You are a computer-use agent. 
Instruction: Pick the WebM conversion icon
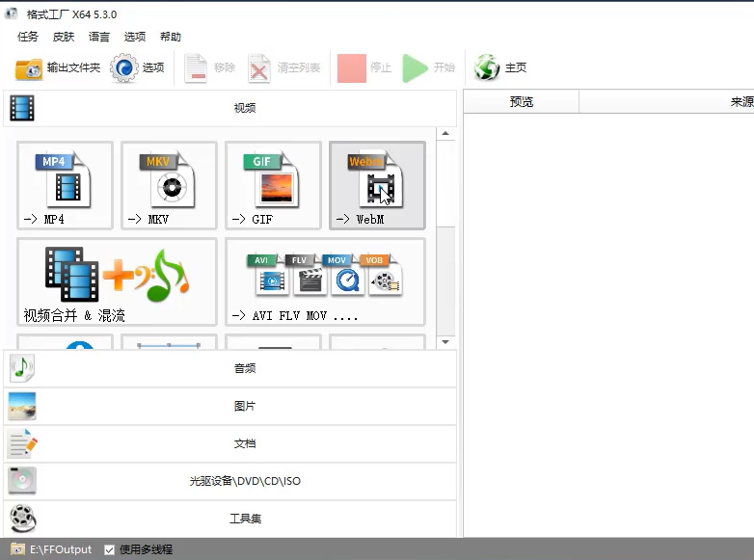(377, 184)
